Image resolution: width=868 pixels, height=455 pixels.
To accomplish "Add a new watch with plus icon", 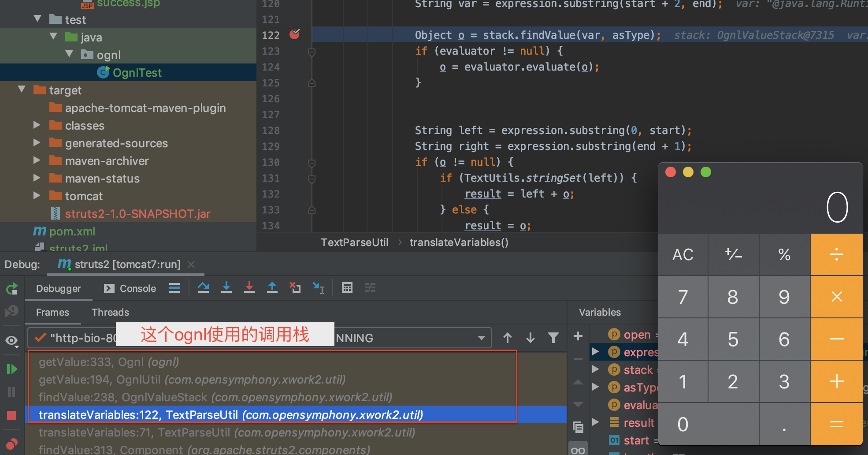I will pos(578,336).
